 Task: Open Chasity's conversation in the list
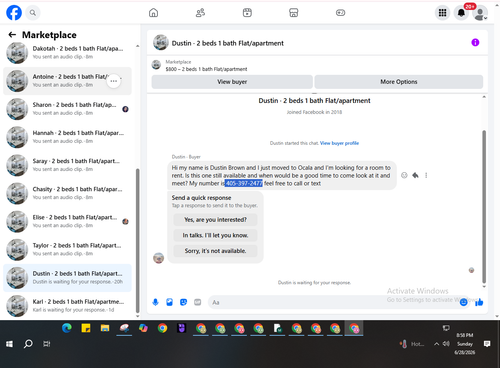[67, 193]
